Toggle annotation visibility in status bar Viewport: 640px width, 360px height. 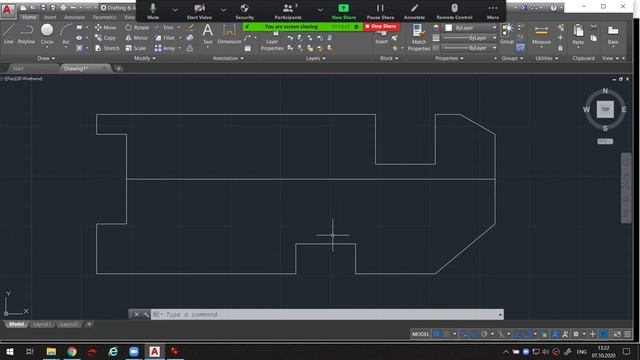tap(555, 334)
